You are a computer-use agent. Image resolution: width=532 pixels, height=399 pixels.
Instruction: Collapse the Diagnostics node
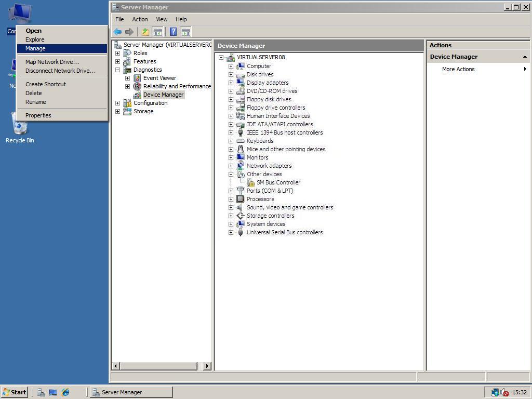(x=117, y=70)
